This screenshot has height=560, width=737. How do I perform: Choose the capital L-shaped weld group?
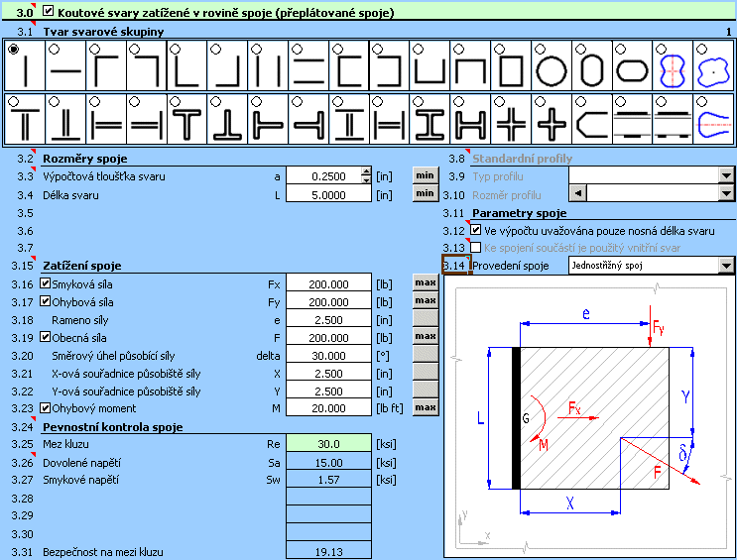pos(176,49)
